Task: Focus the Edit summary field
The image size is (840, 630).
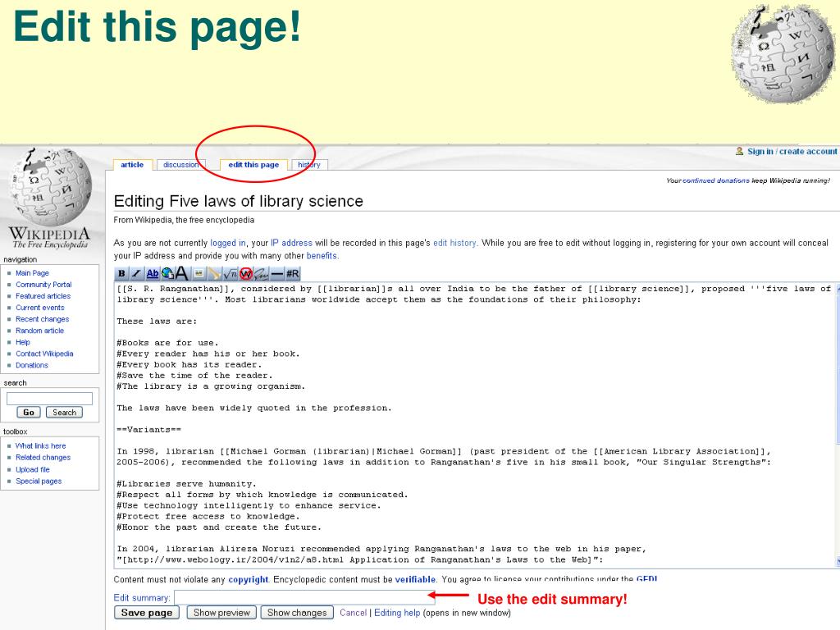Action: tap(304, 597)
